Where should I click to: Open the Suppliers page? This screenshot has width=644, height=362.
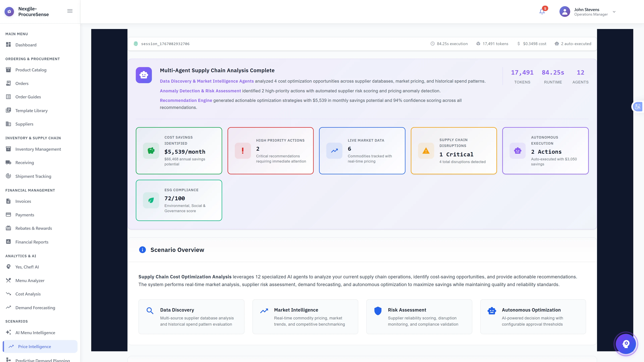tap(24, 124)
